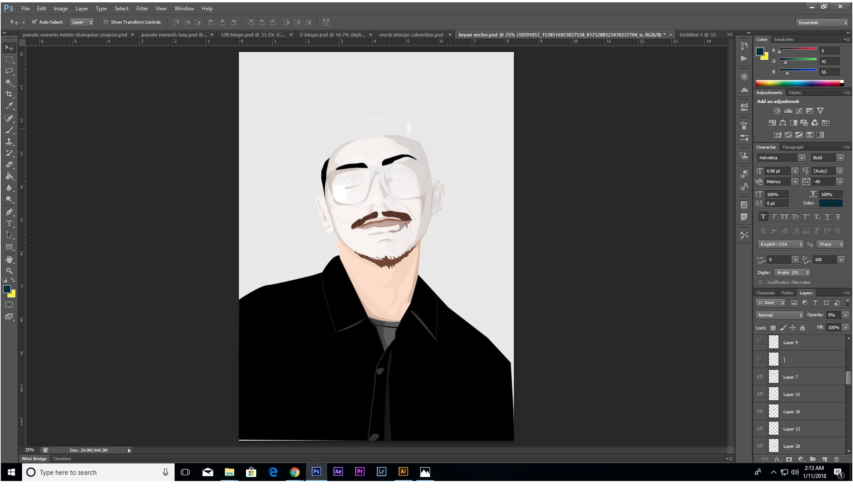The height and width of the screenshot is (504, 853).
Task: Select the Lasso tool
Action: 10,71
